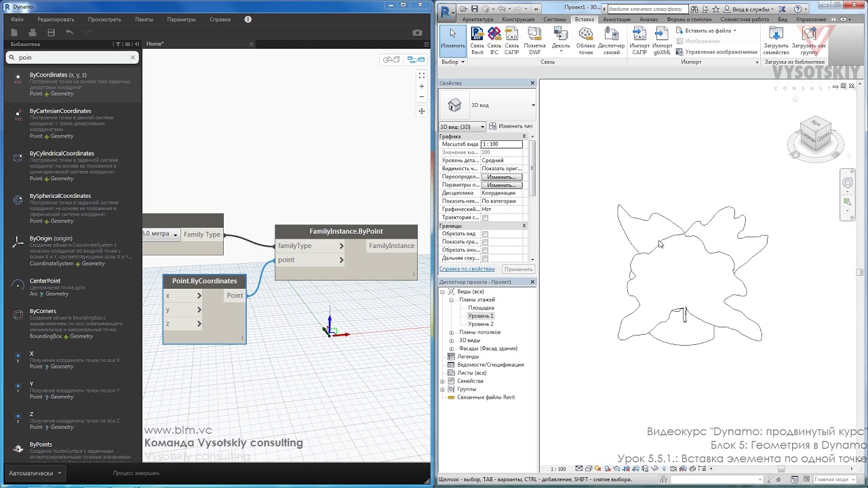This screenshot has width=868, height=488.
Task: Click Revit open folder icon
Action: pyautogui.click(x=464, y=9)
